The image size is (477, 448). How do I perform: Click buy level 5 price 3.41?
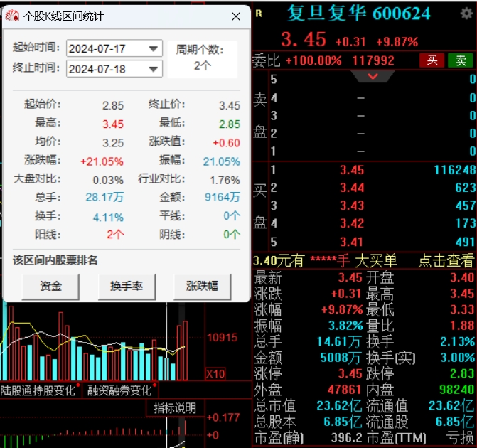tap(352, 242)
